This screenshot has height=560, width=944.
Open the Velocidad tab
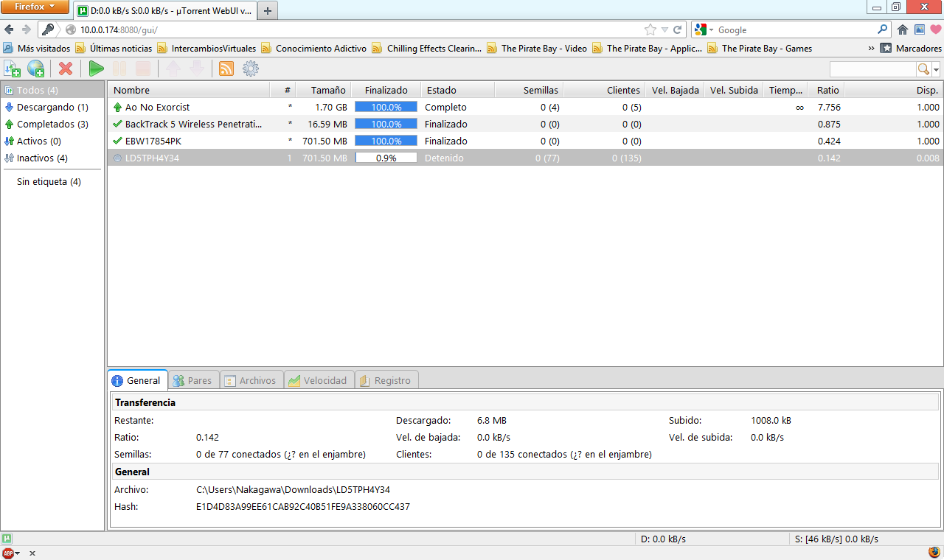point(319,380)
